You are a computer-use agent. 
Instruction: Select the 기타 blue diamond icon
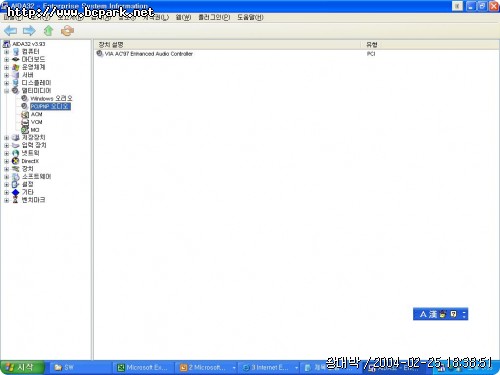16,192
